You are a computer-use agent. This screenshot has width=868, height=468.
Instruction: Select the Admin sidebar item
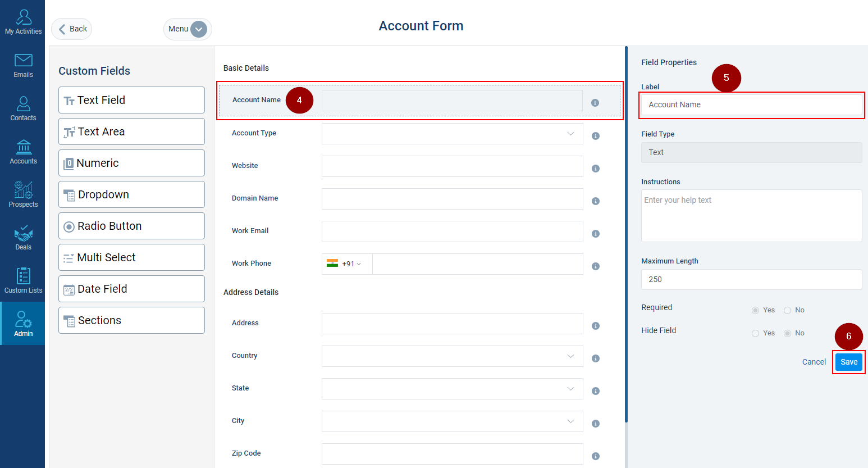(23, 324)
